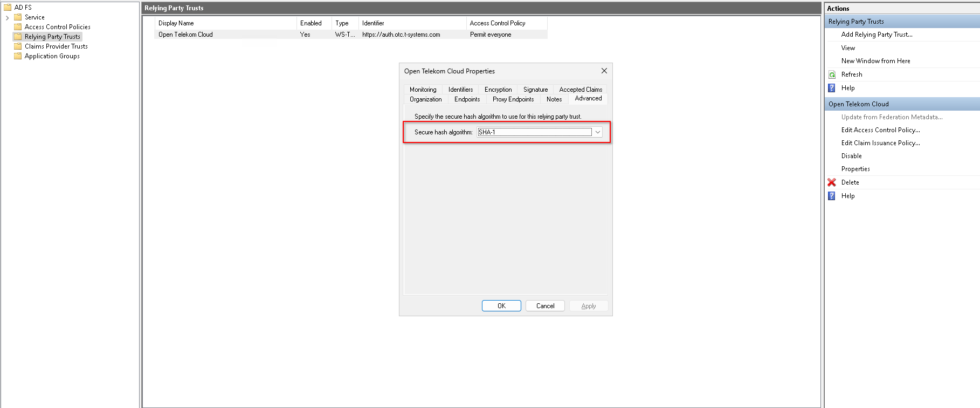Select the Application Groups folder icon
Viewport: 980px width, 408px height.
18,56
